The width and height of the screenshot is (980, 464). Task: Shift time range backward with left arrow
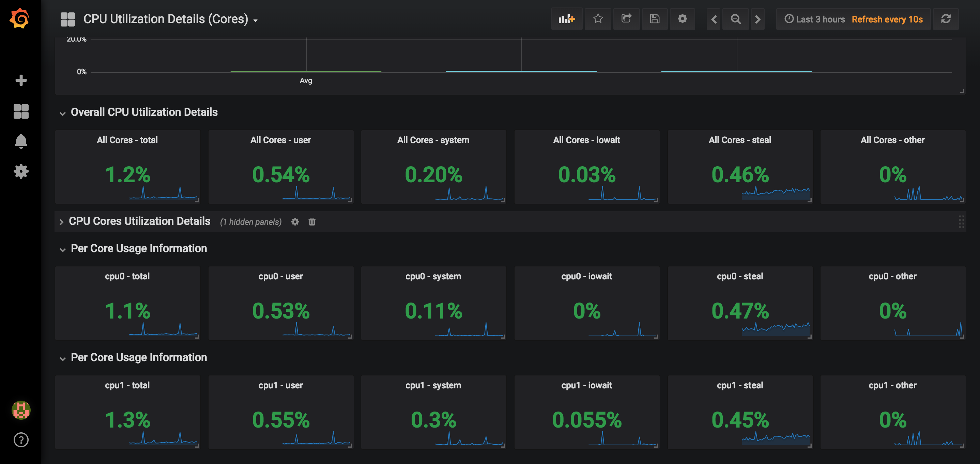[714, 19]
